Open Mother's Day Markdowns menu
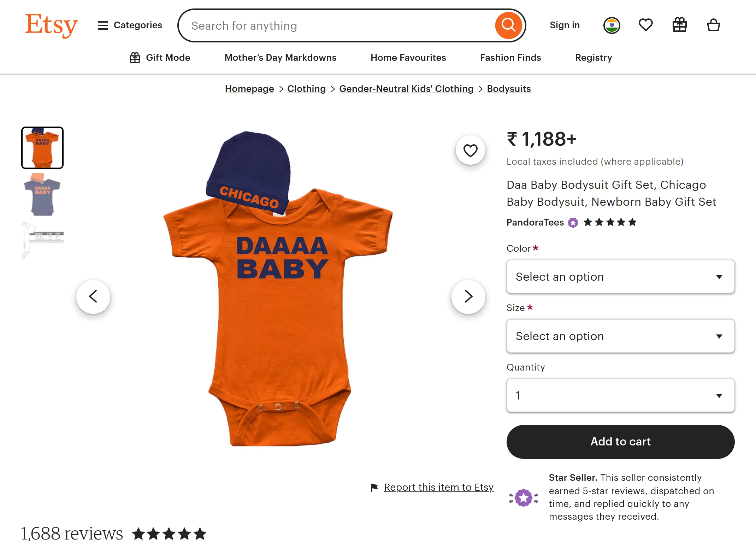The image size is (756, 560). [280, 57]
